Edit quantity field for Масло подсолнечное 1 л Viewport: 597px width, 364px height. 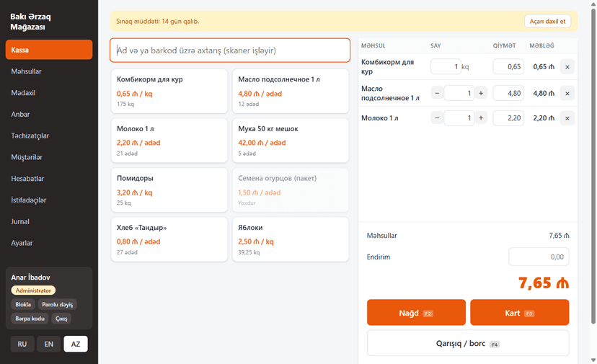click(459, 93)
